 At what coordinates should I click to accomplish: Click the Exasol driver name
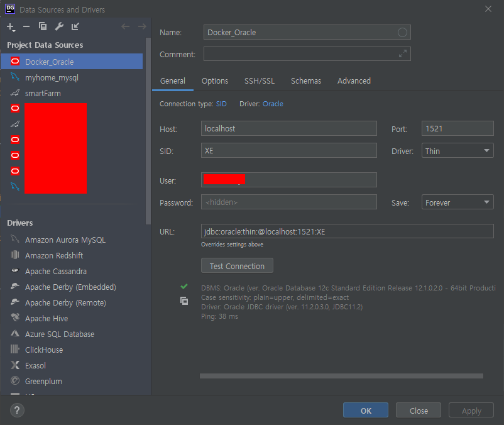point(35,365)
